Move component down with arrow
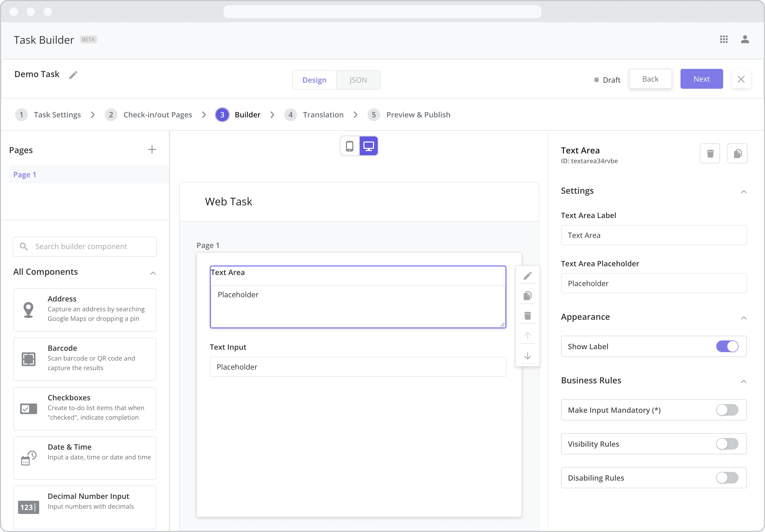Screen dimensions: 765x532 click(527, 356)
